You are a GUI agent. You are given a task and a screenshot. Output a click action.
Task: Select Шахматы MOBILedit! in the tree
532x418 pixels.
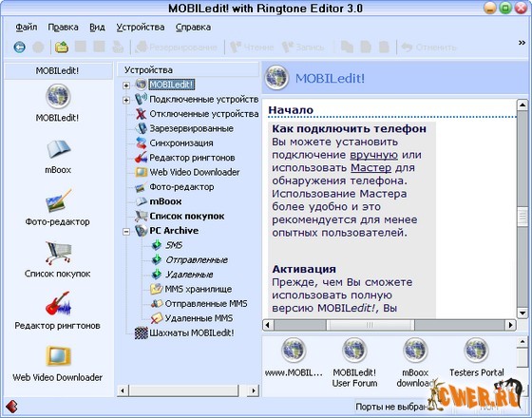pyautogui.click(x=192, y=332)
